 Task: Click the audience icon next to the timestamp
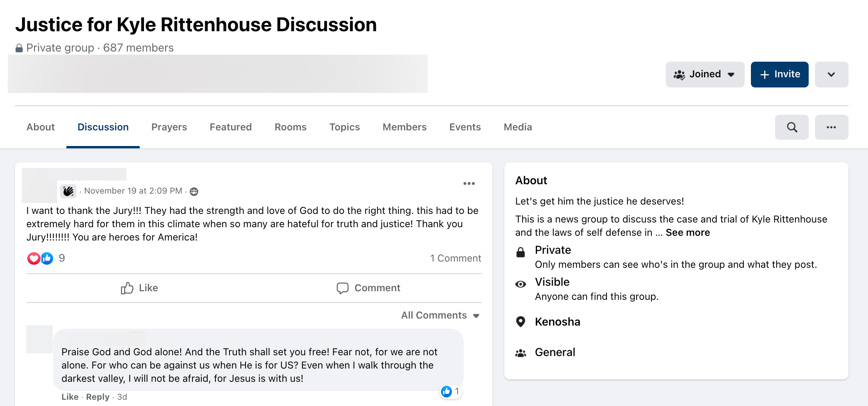pos(194,191)
